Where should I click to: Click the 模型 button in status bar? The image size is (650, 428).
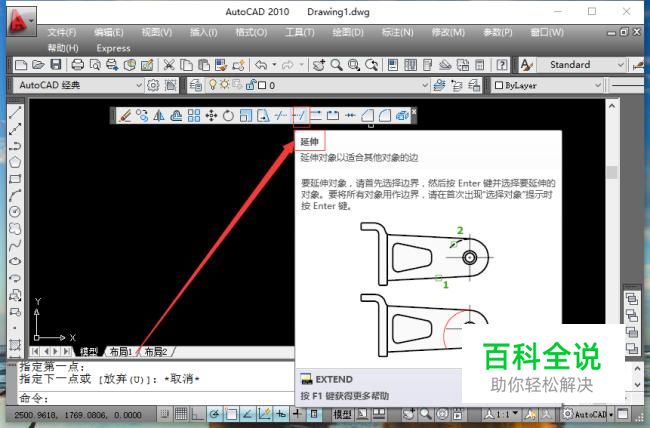342,414
